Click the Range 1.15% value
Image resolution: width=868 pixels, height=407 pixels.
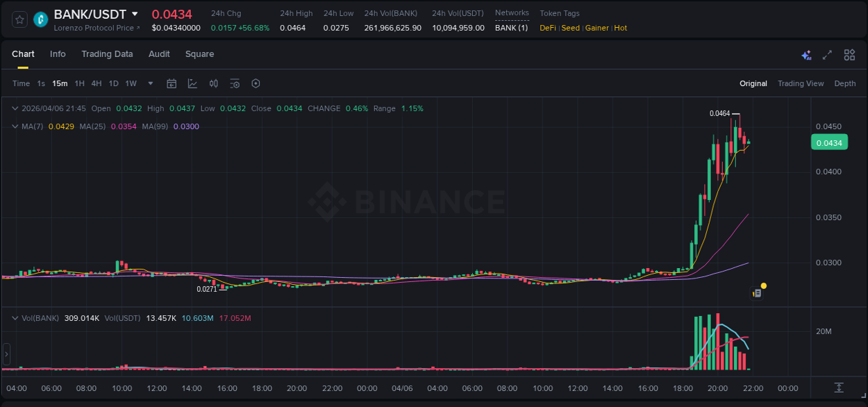[x=412, y=108]
